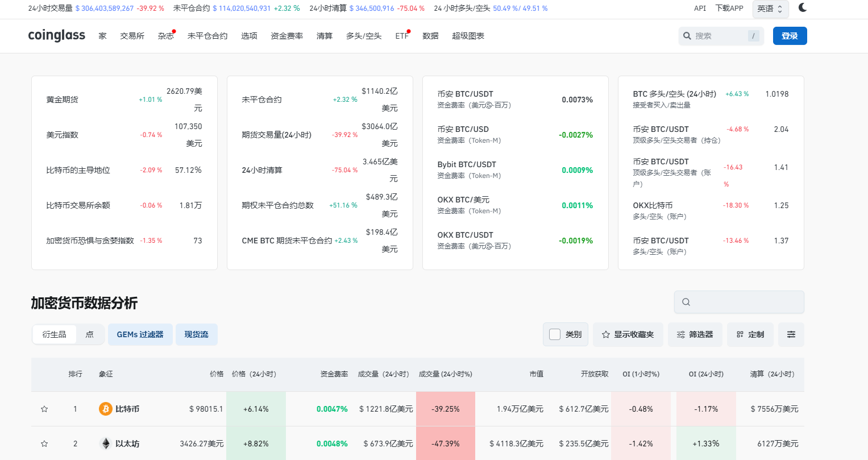Toggle dark mode moon icon
Image resolution: width=868 pixels, height=460 pixels.
click(x=803, y=7)
